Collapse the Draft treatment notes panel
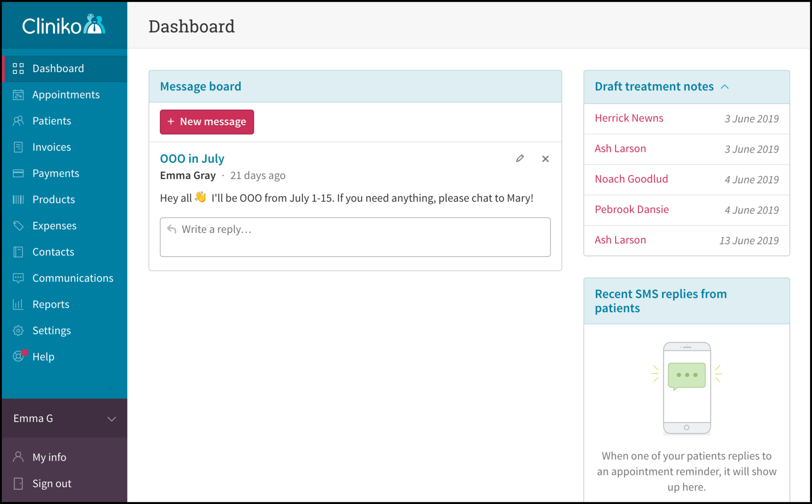 coord(725,87)
